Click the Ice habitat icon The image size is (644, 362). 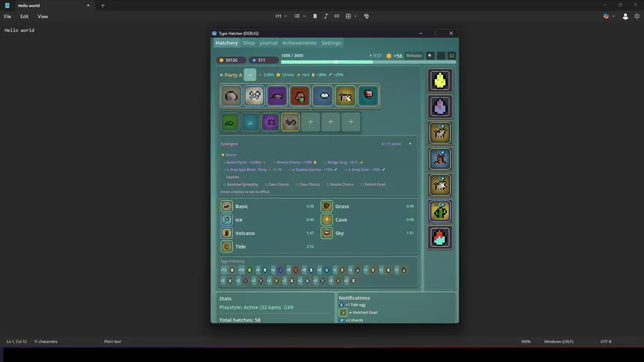point(227,220)
